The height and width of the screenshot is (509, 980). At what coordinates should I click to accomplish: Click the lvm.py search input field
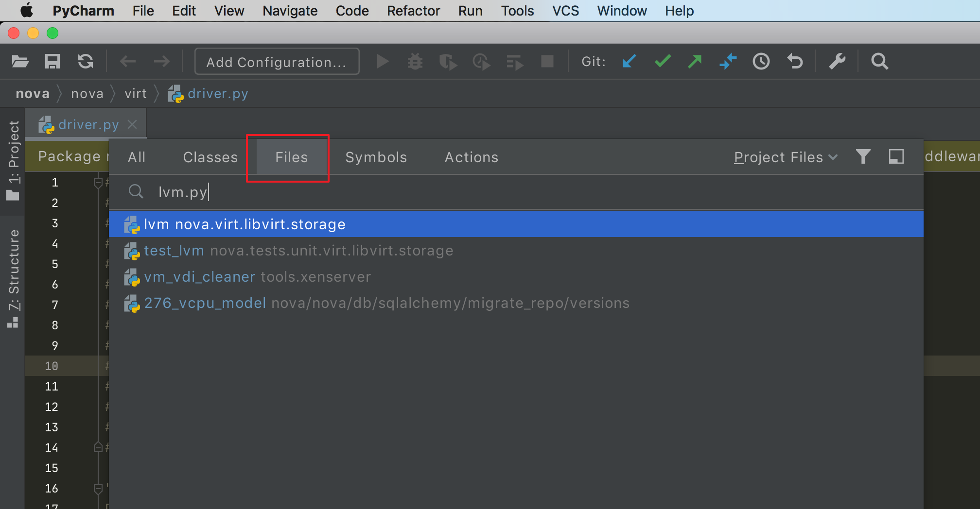pyautogui.click(x=437, y=192)
